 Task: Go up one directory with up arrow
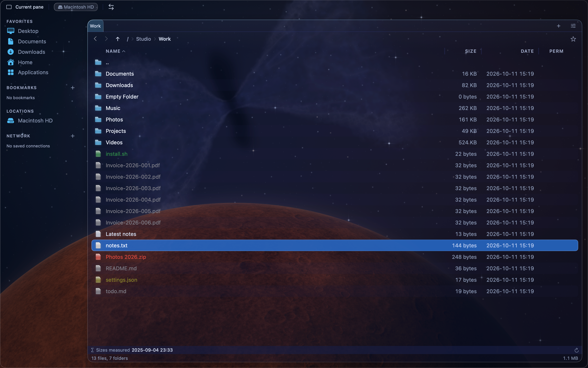(118, 39)
